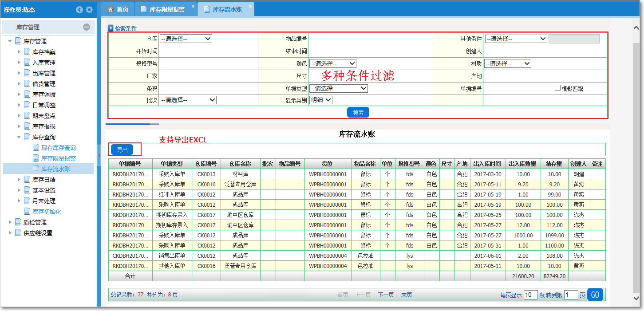The width and height of the screenshot is (644, 311).
Task: Collapse the 库存管理 panel with minus icon
Action: (87, 27)
